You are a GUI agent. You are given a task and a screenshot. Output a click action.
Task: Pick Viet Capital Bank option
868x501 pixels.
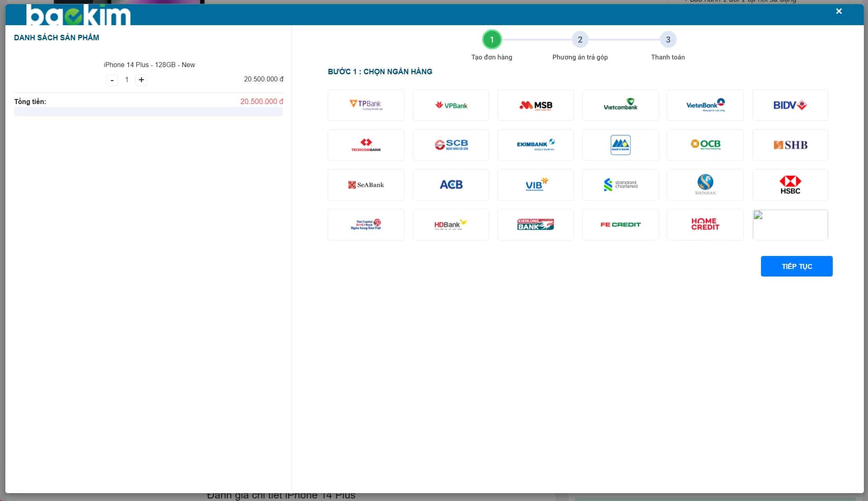(x=366, y=224)
